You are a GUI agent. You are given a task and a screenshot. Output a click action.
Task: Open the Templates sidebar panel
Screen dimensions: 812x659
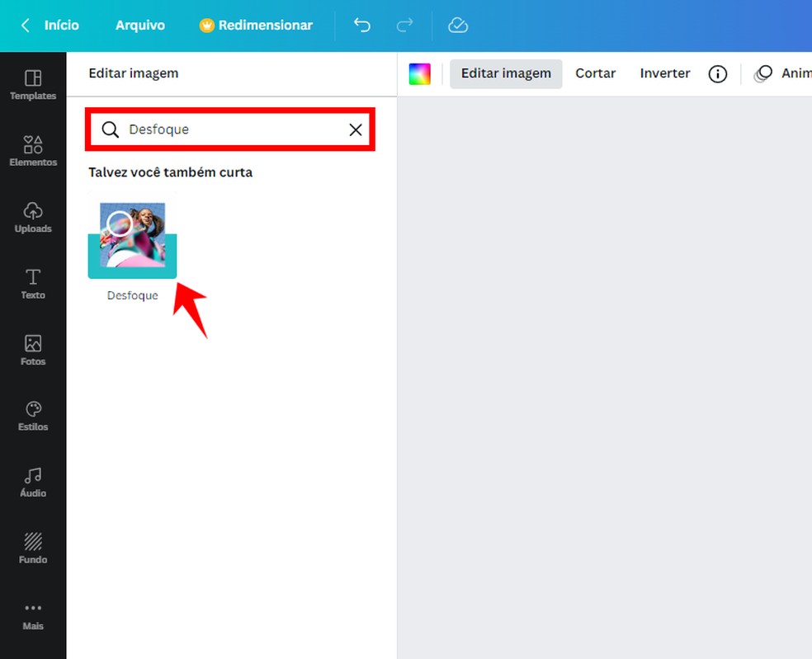[x=33, y=85]
